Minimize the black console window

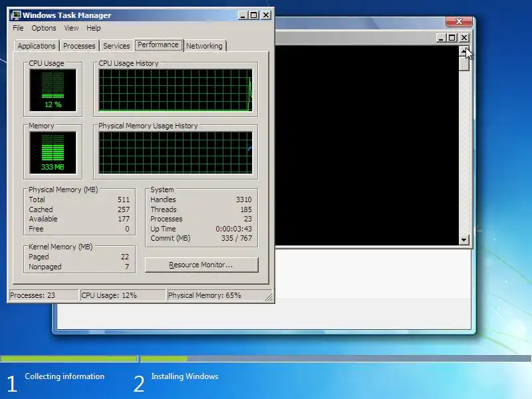coord(441,38)
